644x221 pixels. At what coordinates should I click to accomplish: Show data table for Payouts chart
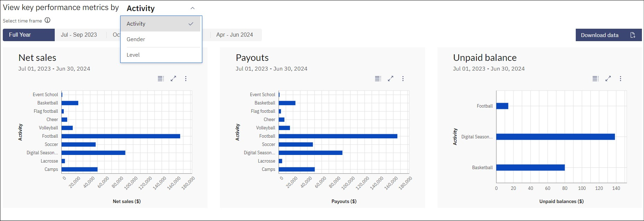coord(378,79)
